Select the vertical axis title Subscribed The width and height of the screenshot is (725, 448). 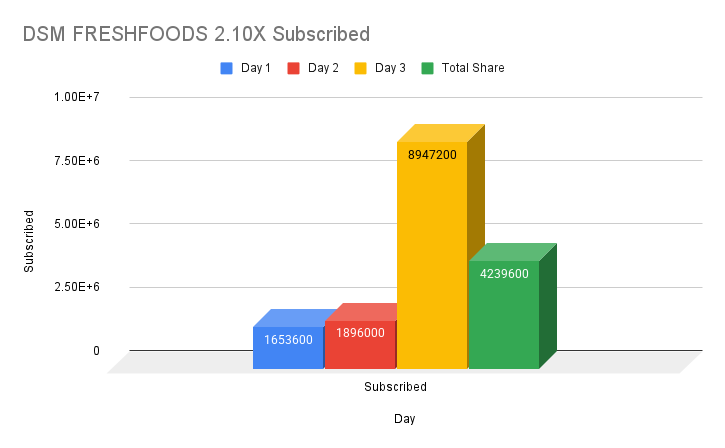29,240
